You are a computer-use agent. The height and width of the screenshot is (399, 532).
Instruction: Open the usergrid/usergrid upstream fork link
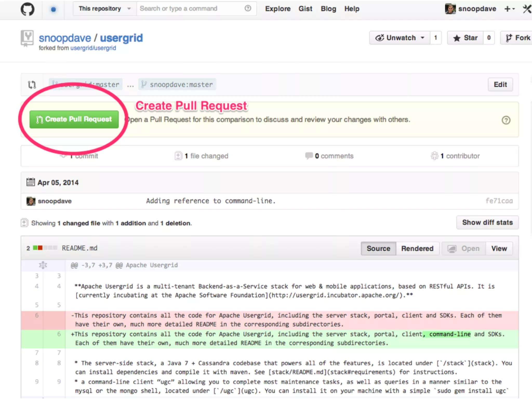(93, 48)
